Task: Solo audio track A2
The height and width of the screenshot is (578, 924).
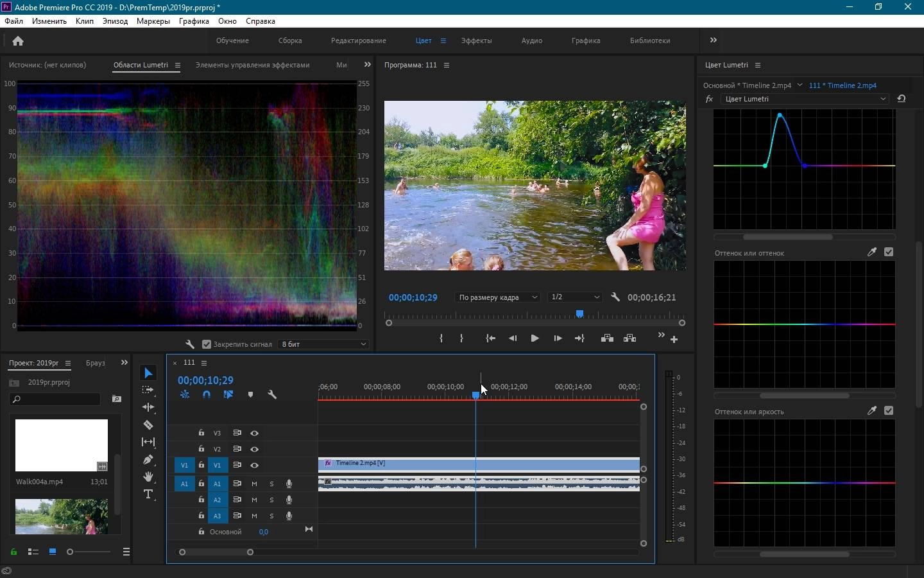Action: click(x=272, y=500)
